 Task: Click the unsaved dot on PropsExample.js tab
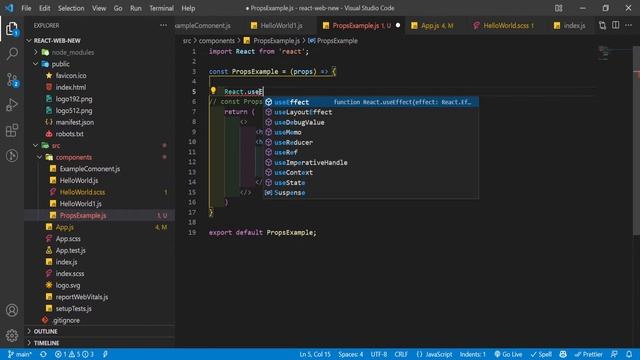coord(398,25)
